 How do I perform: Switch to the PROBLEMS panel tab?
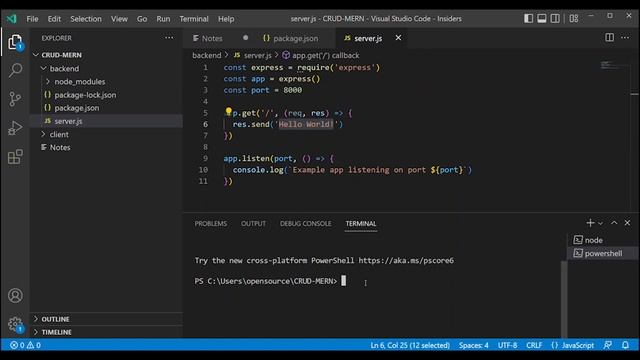[211, 224]
